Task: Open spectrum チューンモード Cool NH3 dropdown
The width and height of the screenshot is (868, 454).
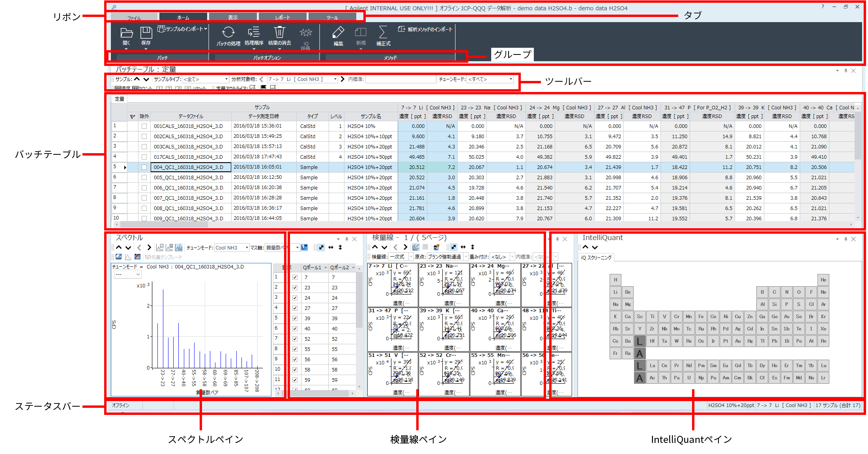Action: point(232,248)
